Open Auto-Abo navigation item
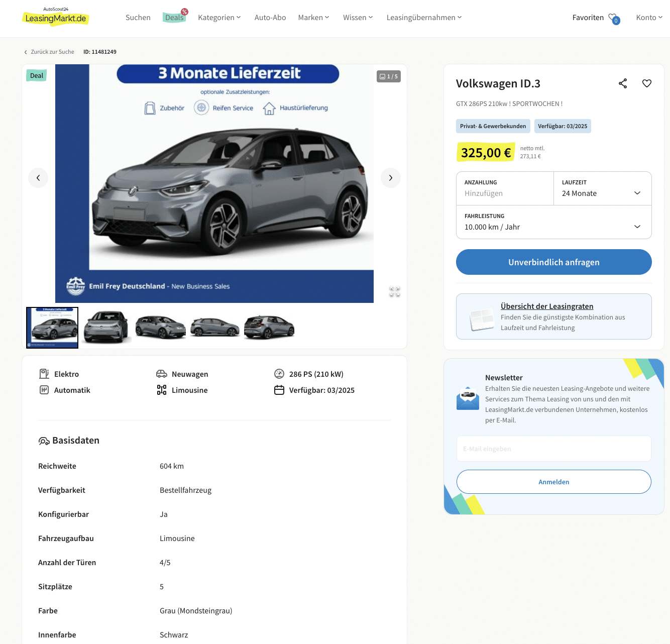This screenshot has height=644, width=670. click(x=270, y=18)
